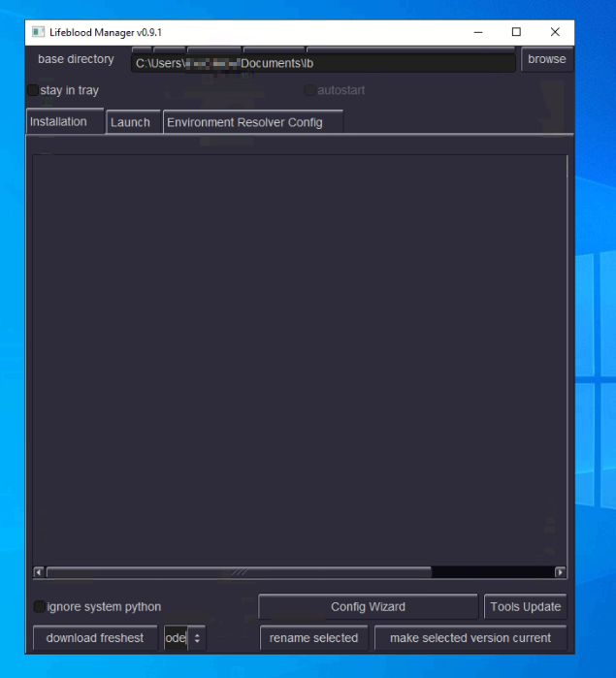The image size is (616, 678).
Task: Click download freshest button
Action: [x=95, y=638]
